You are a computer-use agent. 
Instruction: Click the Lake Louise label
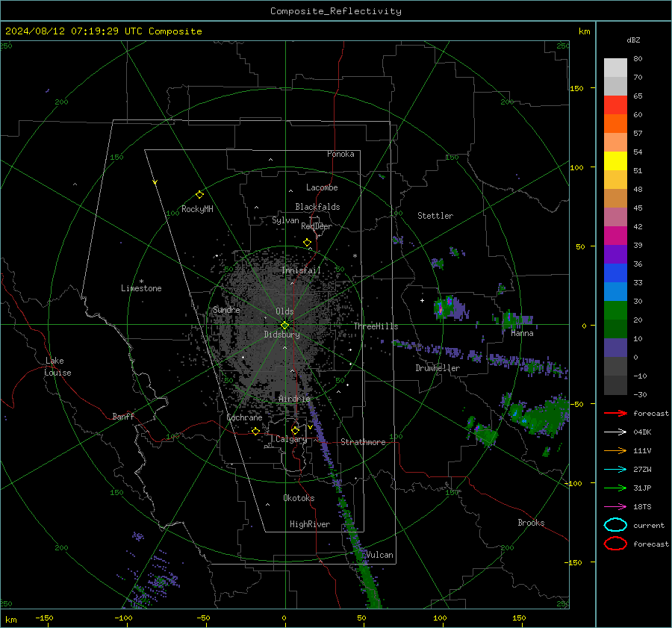point(58,367)
